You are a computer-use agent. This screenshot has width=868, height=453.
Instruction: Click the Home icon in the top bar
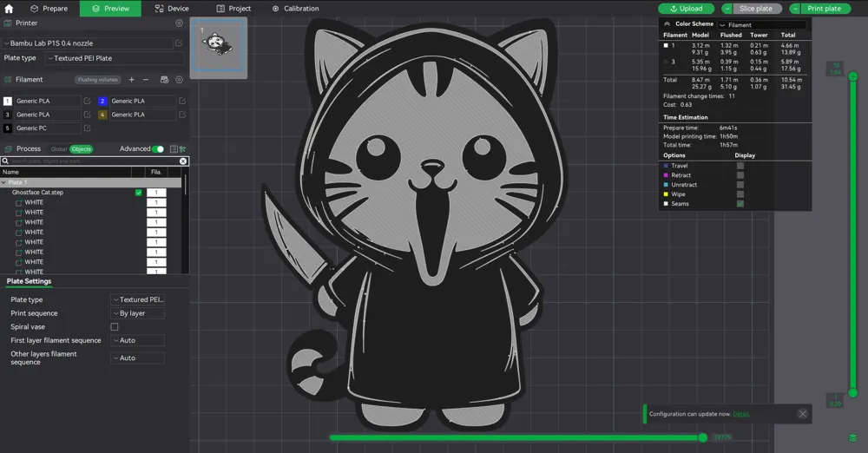pyautogui.click(x=9, y=9)
